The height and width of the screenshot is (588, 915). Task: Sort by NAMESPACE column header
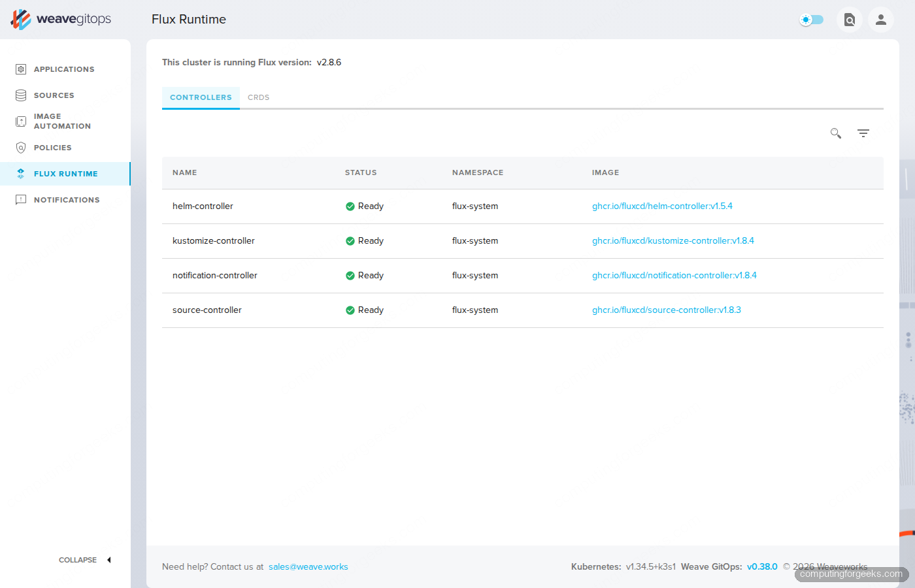(478, 173)
